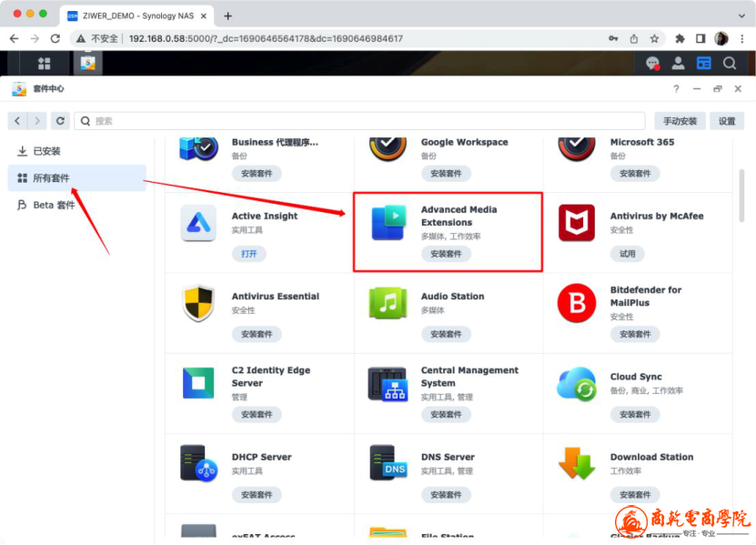Install the DNS Server package

click(x=446, y=494)
